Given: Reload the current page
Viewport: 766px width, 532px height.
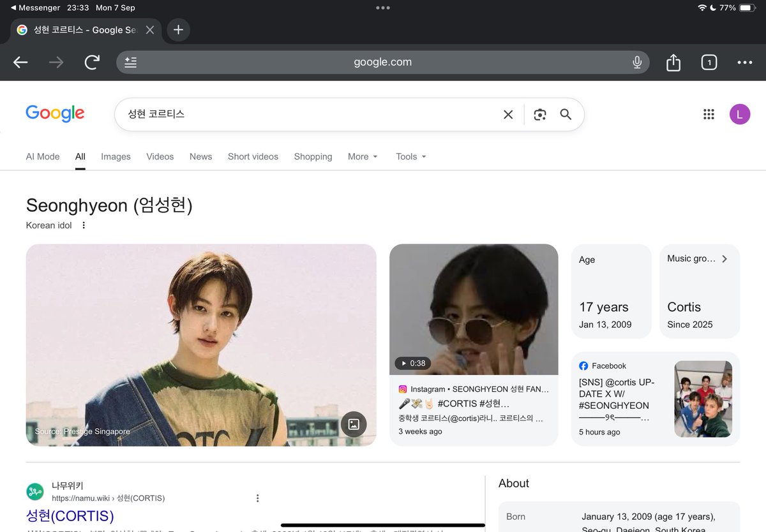Looking at the screenshot, I should [x=92, y=62].
